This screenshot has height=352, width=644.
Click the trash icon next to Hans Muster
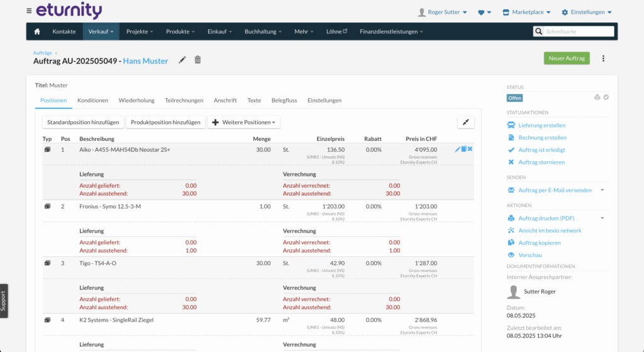[198, 60]
